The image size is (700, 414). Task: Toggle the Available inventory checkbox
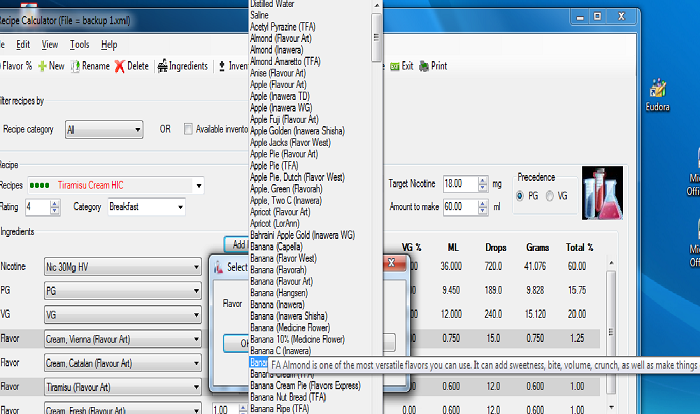click(188, 129)
